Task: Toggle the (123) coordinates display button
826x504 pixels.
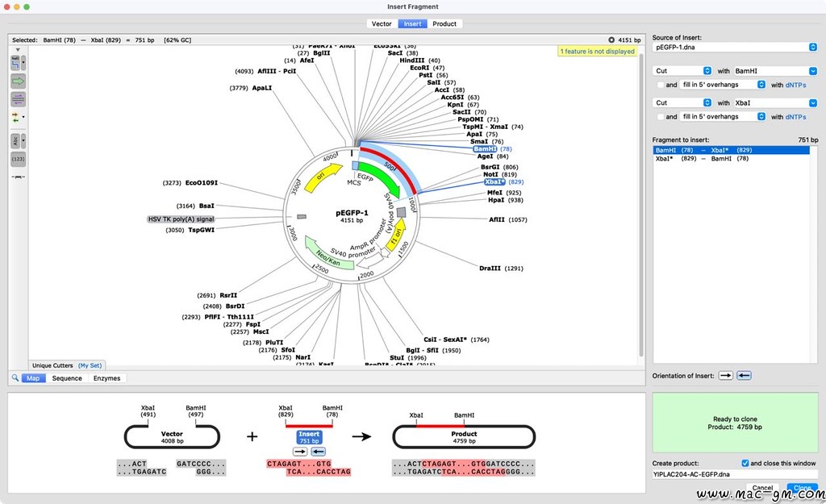Action: [x=18, y=159]
